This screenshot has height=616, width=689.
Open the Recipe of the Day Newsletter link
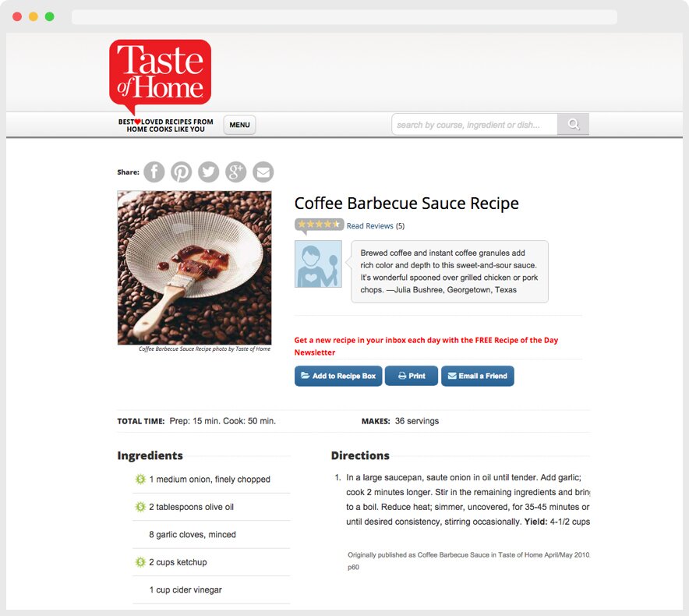click(426, 346)
